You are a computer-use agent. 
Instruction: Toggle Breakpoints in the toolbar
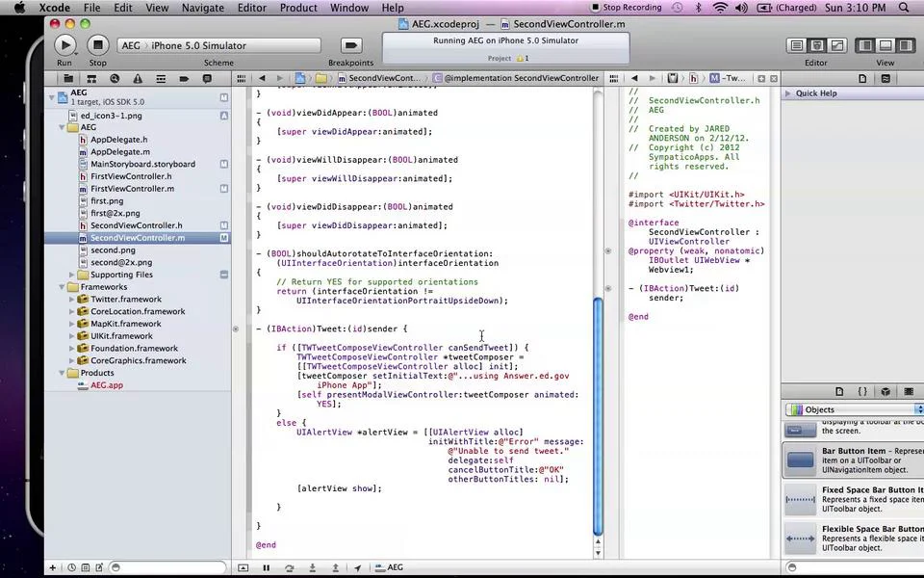(350, 45)
